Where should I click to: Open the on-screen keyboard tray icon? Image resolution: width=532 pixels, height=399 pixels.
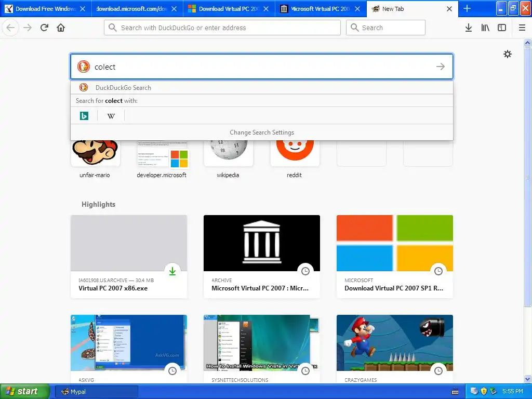point(455,392)
